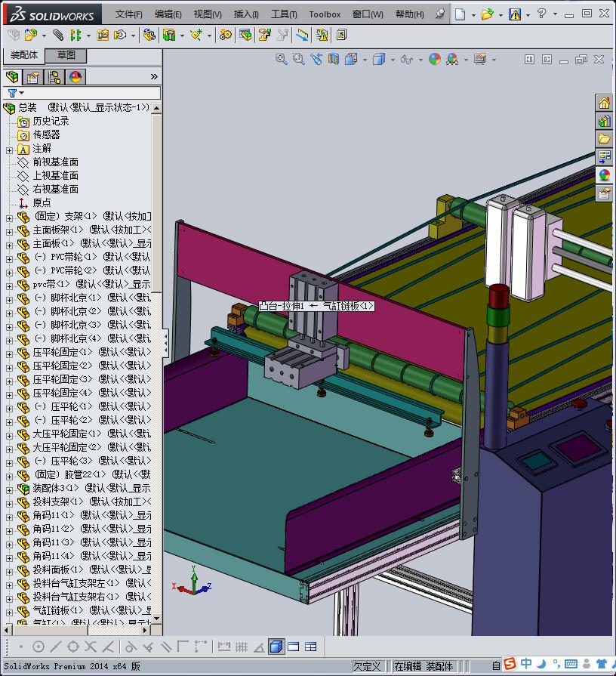
Task: Switch to the DisplayManager tab
Action: pos(75,77)
